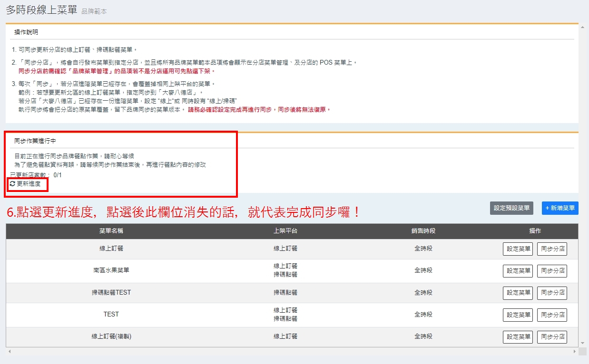Open 設定菜單 for the TEST menu row
The image size is (589, 364).
tap(518, 315)
